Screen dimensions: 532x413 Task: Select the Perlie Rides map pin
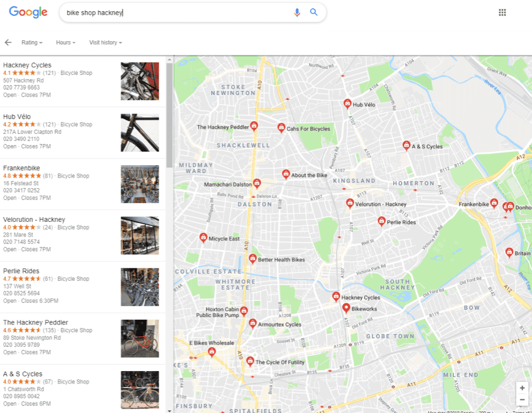click(x=382, y=221)
